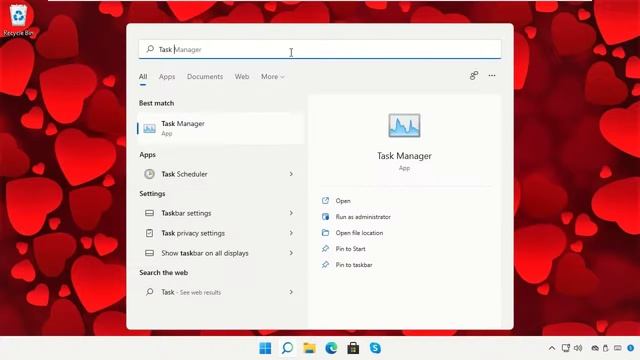Open Recycle Bin on the desktop
640x360 pixels.
pos(18,20)
